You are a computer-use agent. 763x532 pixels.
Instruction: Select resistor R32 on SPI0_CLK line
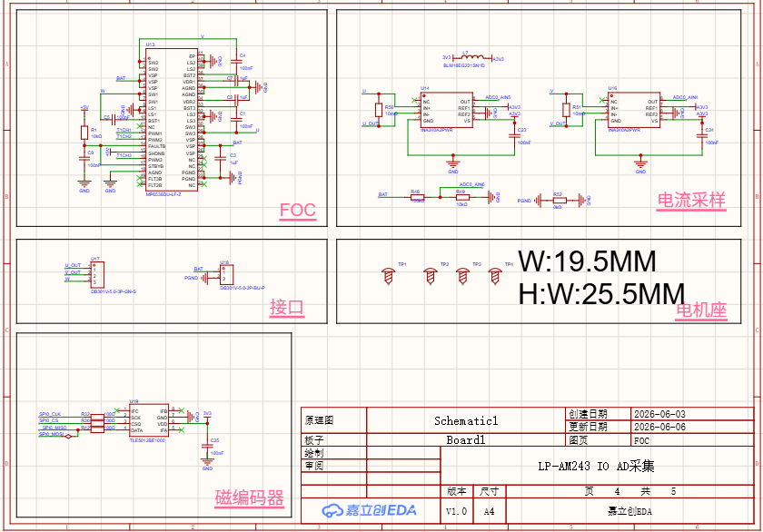click(97, 418)
